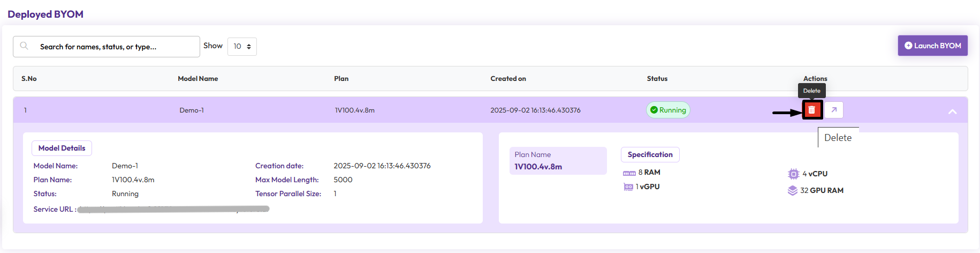Viewport: 980px width, 253px height.
Task: Click the Launch BYOM button
Action: click(932, 46)
